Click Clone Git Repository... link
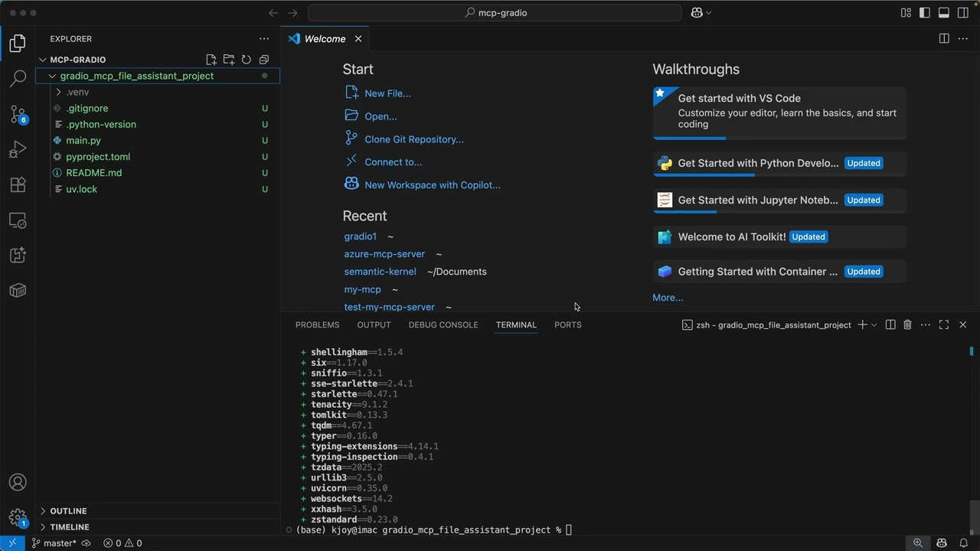Viewport: 980px width, 551px height. click(x=414, y=139)
